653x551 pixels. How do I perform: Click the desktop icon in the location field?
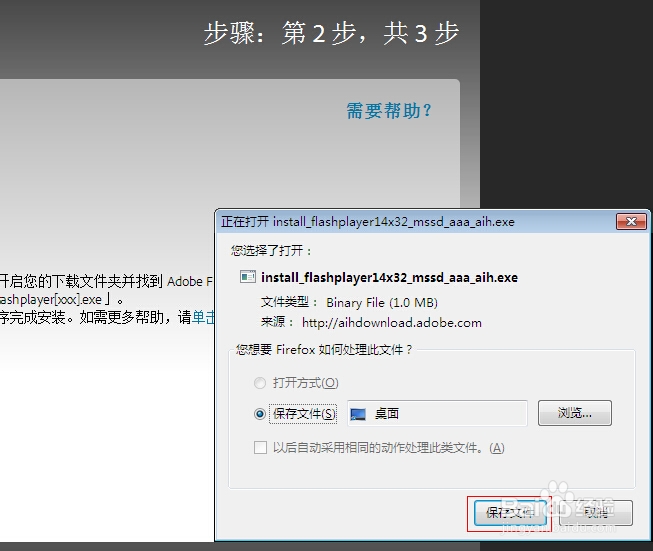358,414
